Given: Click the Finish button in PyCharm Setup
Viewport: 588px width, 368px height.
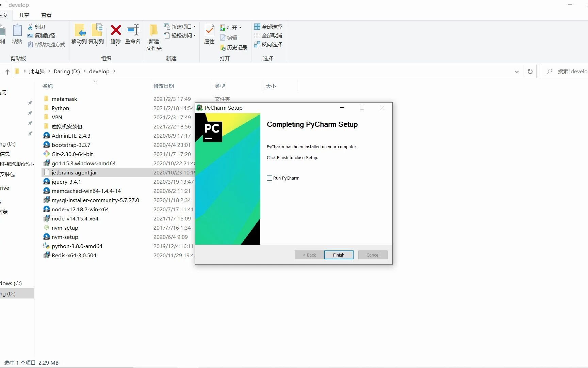Looking at the screenshot, I should coord(339,255).
